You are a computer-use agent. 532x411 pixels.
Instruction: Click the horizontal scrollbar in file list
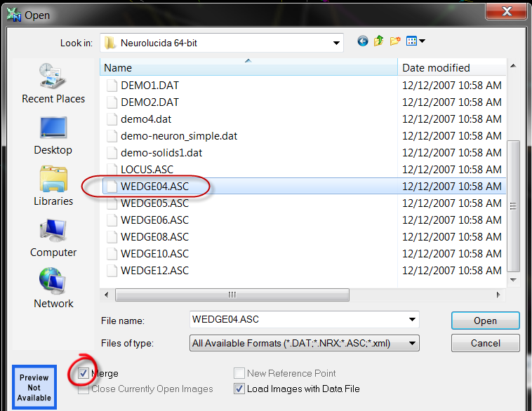coord(232,295)
